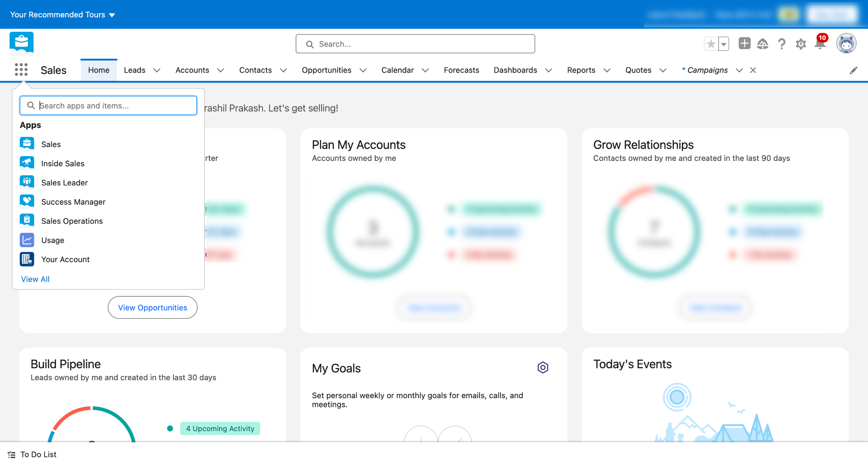Select Sales Operations in Apps list
Viewport: 868px width, 466px height.
[x=72, y=221]
